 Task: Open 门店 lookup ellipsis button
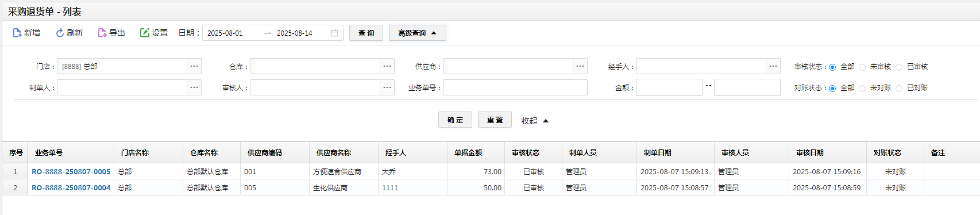194,66
